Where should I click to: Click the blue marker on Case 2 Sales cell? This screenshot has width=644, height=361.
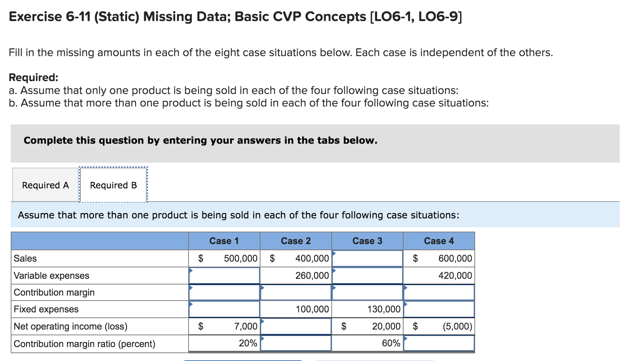[x=333, y=254]
